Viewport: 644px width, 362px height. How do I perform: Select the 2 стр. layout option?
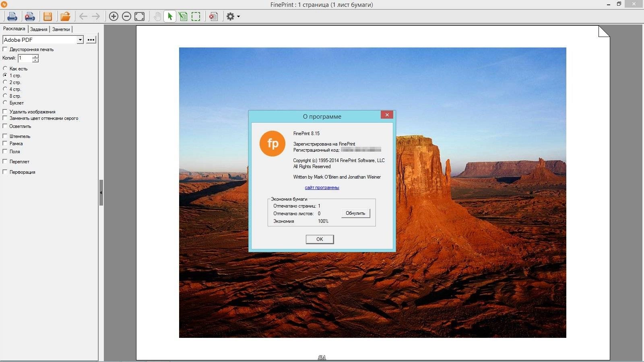(5, 82)
